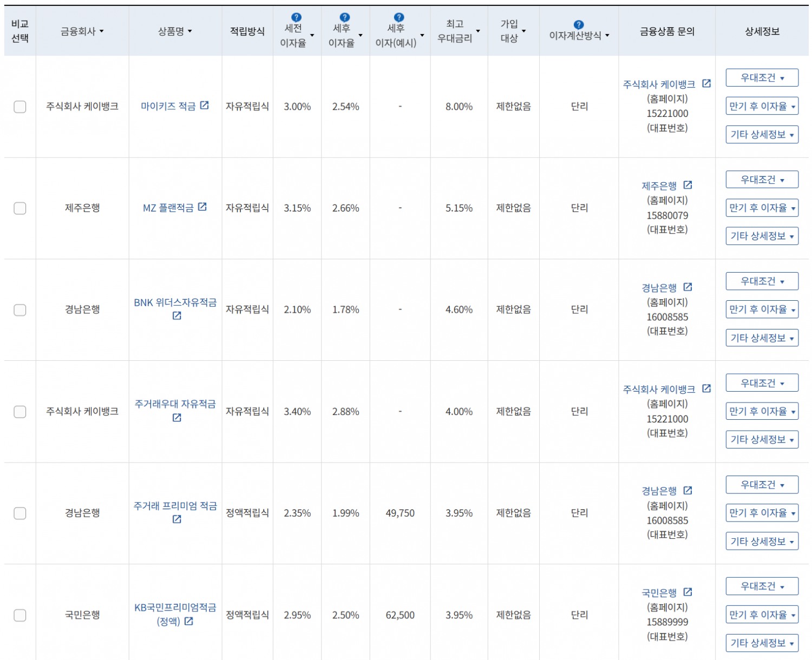812x660 pixels.
Task: Expand 만기 후 이자율 for KB국민프리미엄적금
Action: click(x=762, y=615)
